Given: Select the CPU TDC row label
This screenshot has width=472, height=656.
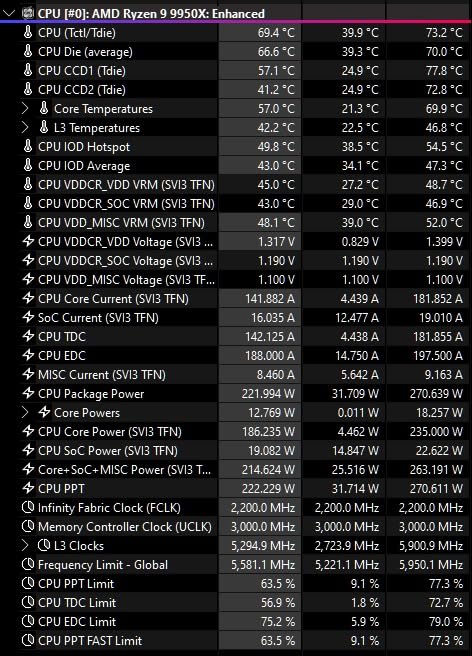Looking at the screenshot, I should [x=62, y=337].
